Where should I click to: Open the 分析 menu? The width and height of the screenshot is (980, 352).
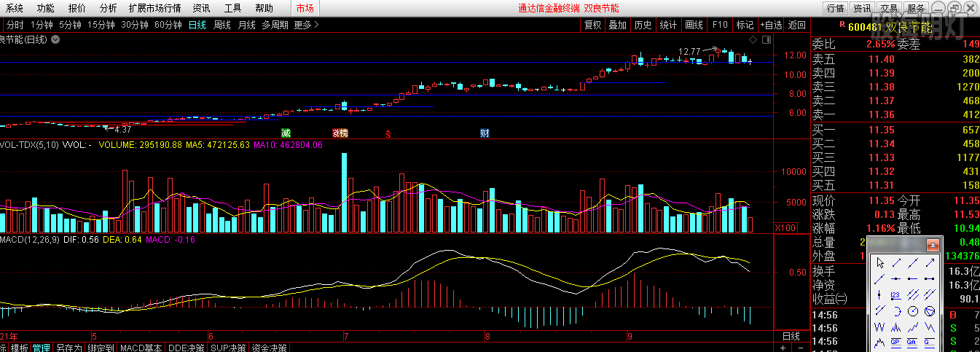point(108,8)
